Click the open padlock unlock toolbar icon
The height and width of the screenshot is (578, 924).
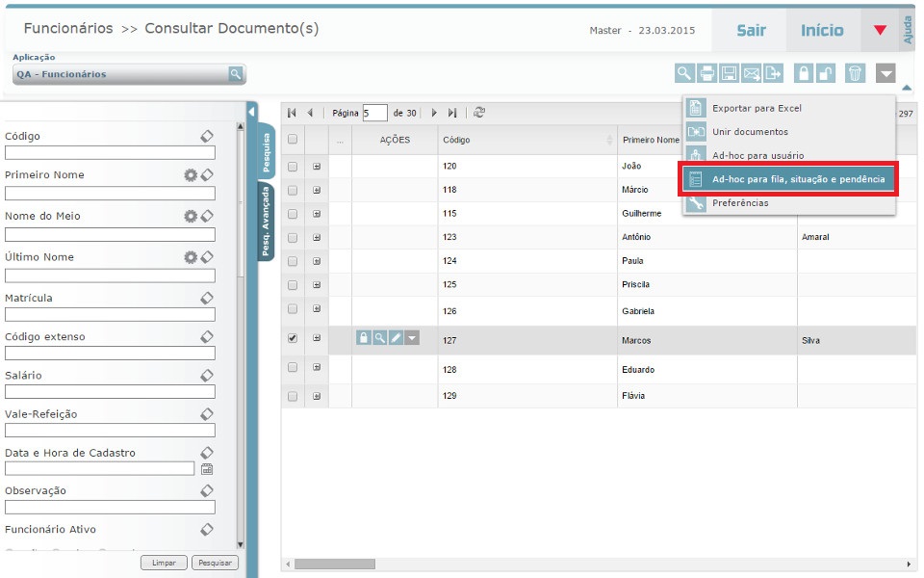826,73
